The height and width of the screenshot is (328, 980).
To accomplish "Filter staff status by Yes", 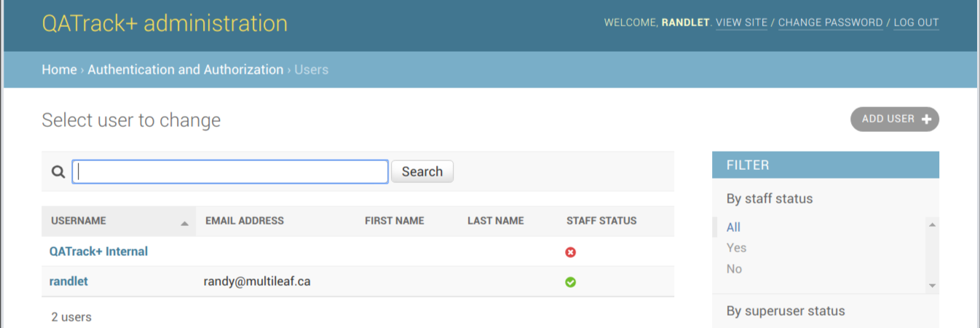I will pos(736,248).
